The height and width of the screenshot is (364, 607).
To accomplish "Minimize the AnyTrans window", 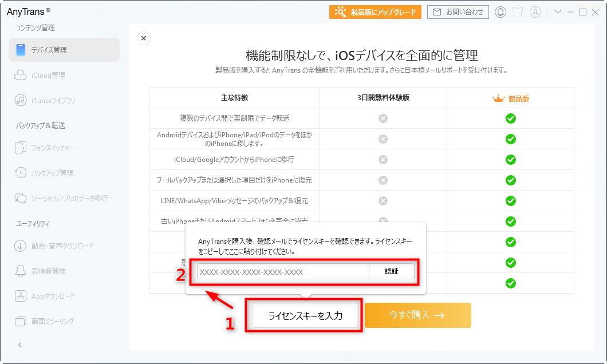I will pyautogui.click(x=570, y=12).
